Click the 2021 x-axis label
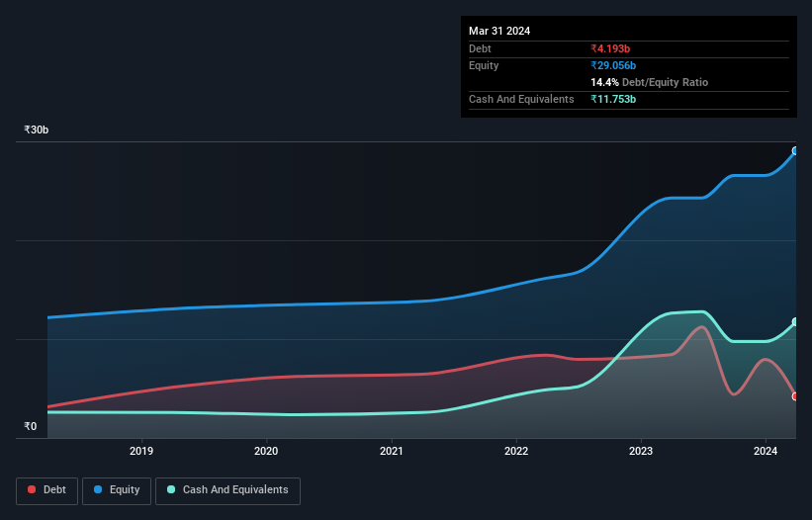The height and width of the screenshot is (520, 812). [x=392, y=451]
